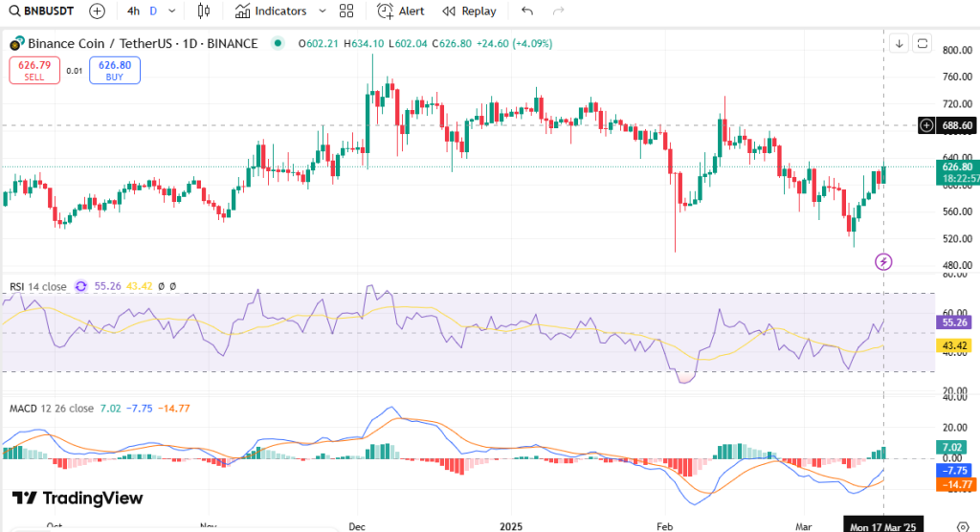
Task: Select the RSI 14 close legend
Action: click(38, 286)
